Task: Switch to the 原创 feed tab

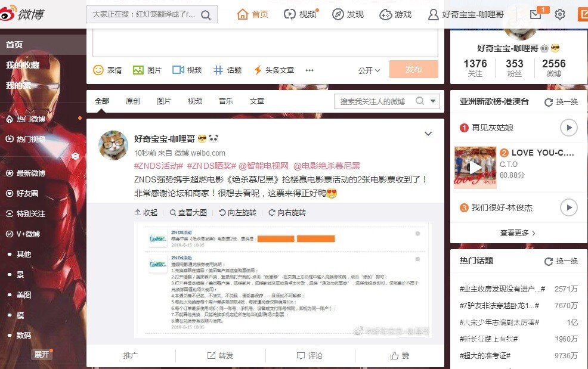Action: pos(132,101)
